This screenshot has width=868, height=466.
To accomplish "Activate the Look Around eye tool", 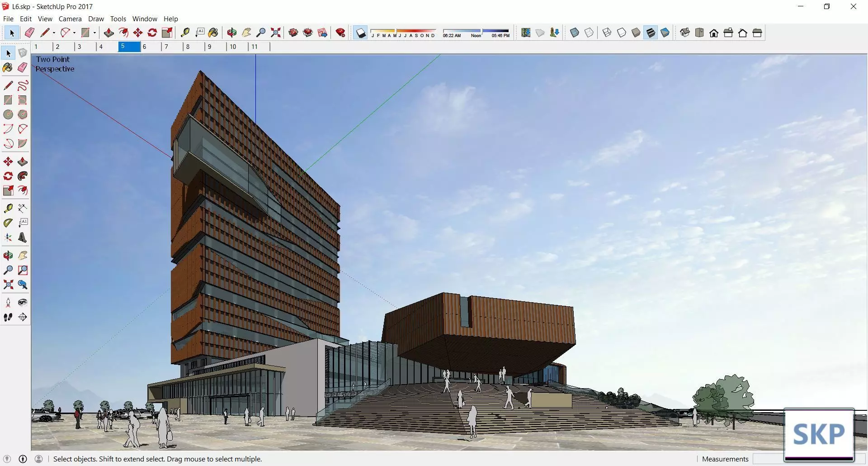I will pyautogui.click(x=23, y=303).
